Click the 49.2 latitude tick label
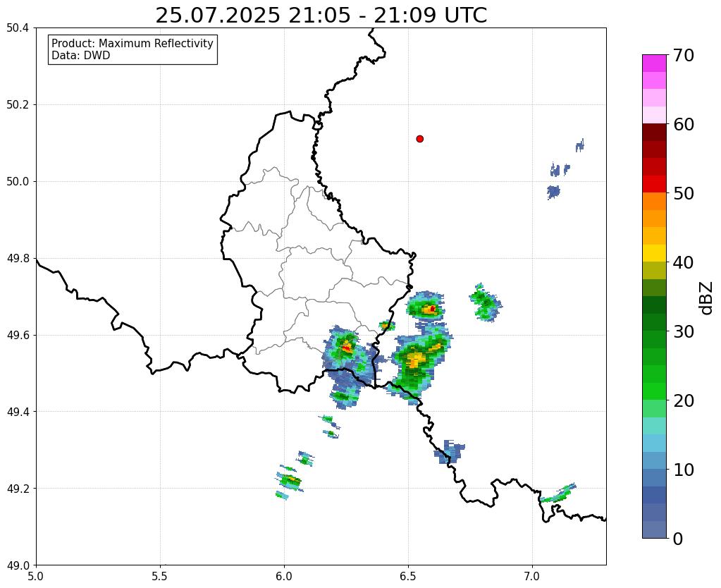Screen dimensions: 721x588 (18, 489)
